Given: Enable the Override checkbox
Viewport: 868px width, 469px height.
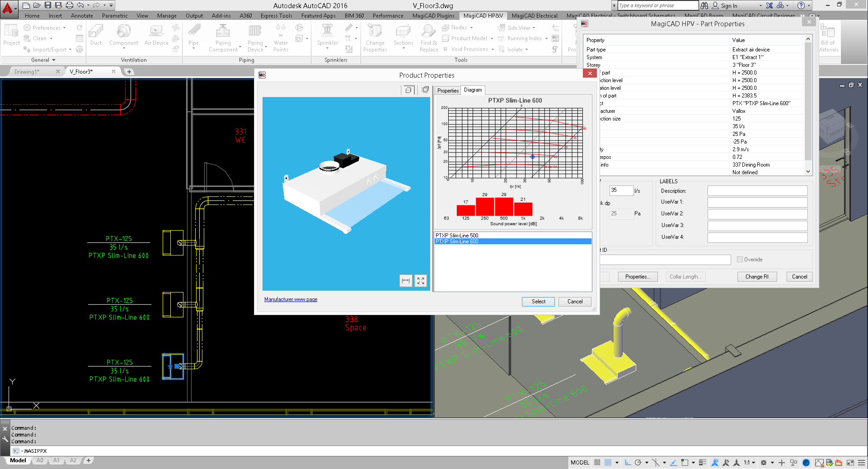Looking at the screenshot, I should click(740, 260).
